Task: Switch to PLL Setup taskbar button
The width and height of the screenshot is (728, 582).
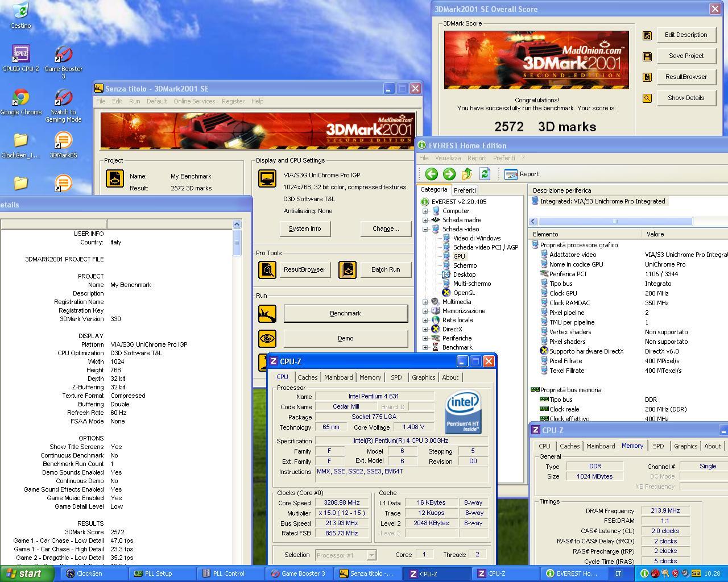Action: pos(162,573)
